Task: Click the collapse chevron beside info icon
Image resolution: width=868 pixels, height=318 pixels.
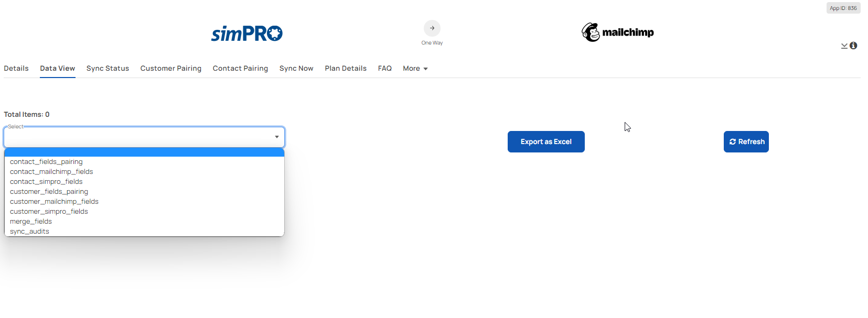Action: [844, 46]
